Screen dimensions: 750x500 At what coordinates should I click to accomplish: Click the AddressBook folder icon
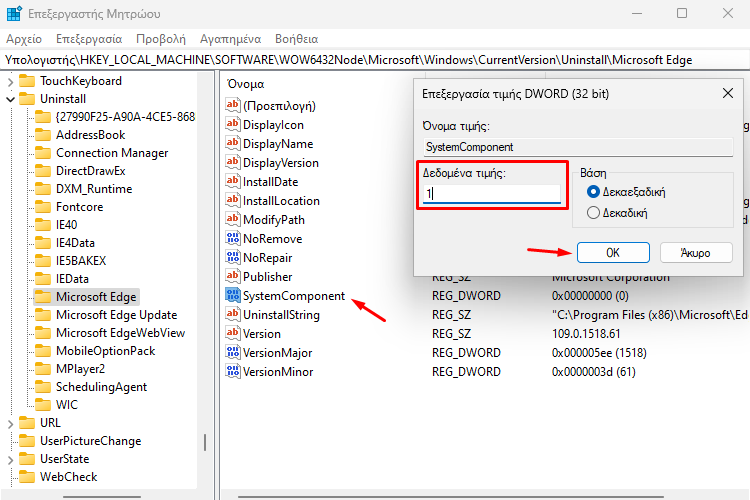pyautogui.click(x=43, y=135)
